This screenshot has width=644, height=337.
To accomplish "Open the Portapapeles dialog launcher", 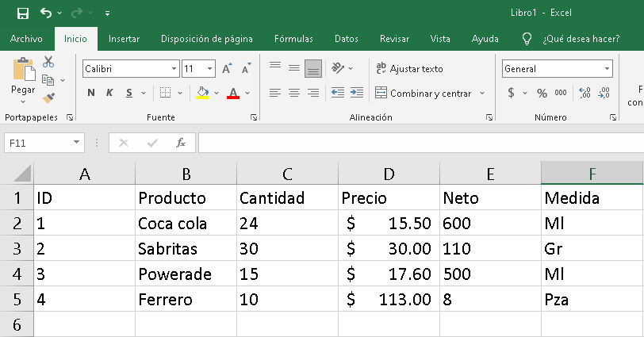I will [70, 118].
